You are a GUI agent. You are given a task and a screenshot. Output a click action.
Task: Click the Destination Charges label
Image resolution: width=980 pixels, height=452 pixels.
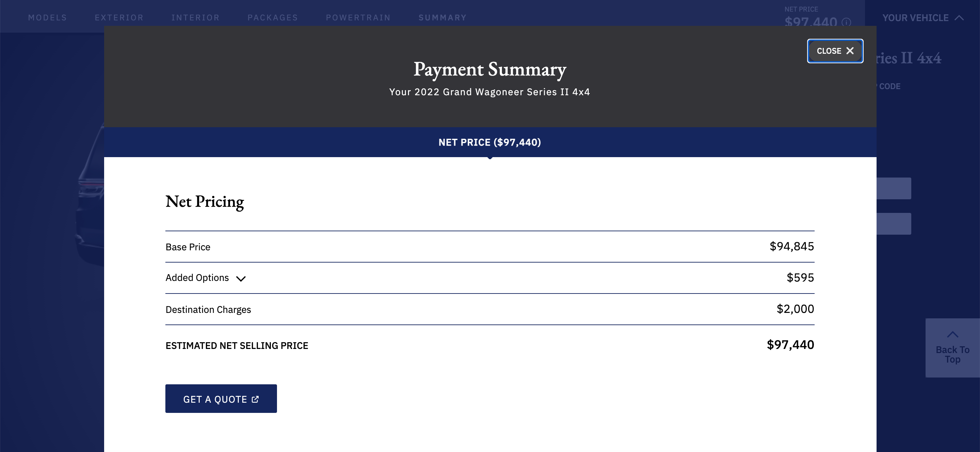click(x=208, y=309)
